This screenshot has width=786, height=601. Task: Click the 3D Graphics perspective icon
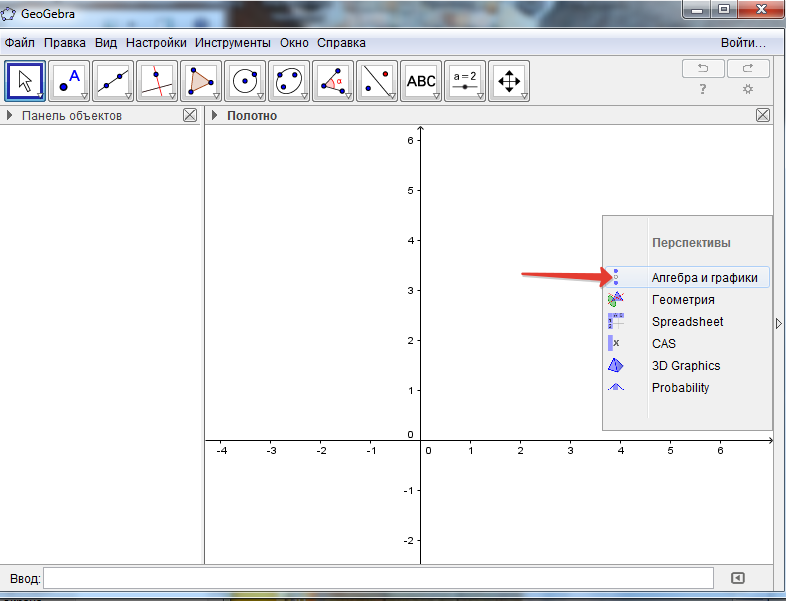(615, 365)
